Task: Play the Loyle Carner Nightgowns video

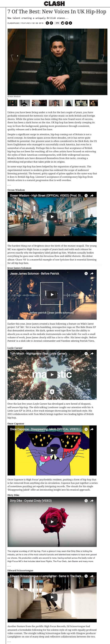Action: point(52,374)
